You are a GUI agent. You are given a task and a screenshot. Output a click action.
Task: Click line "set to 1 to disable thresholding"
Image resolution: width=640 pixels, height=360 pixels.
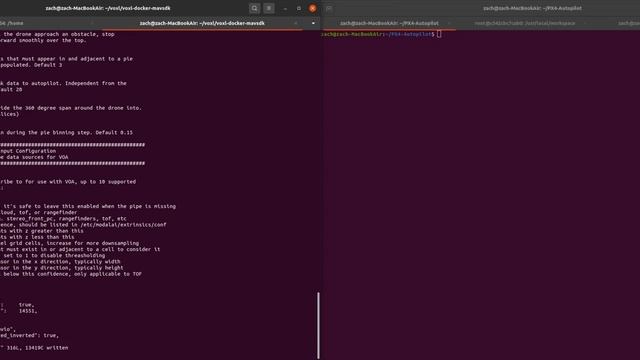point(53,256)
